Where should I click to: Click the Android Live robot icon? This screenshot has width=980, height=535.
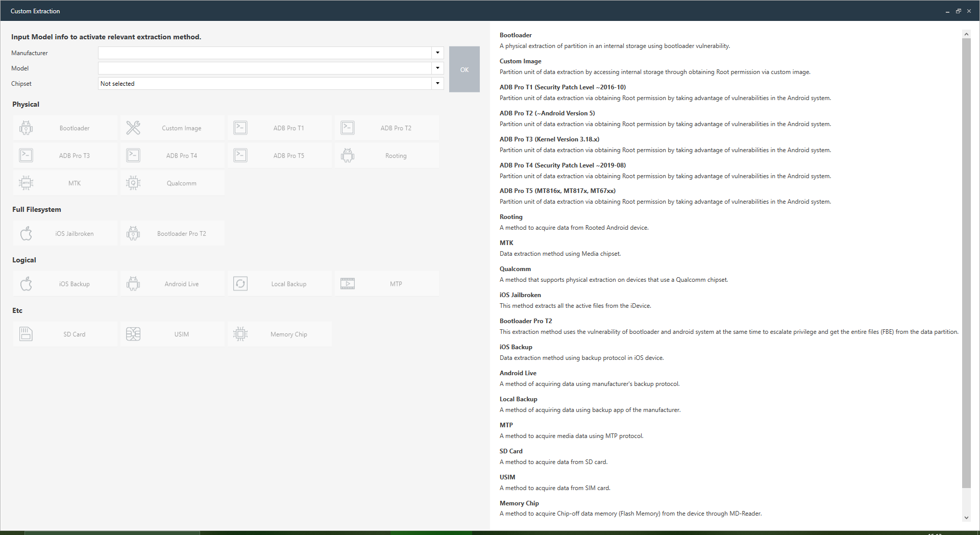133,284
